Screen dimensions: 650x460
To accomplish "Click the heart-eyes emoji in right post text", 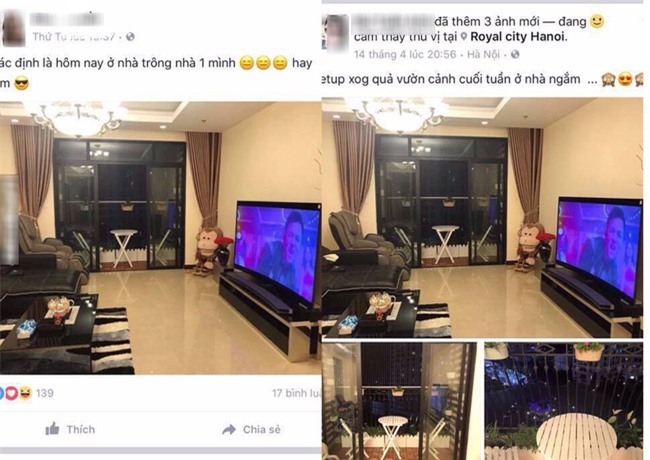I will click(x=625, y=79).
